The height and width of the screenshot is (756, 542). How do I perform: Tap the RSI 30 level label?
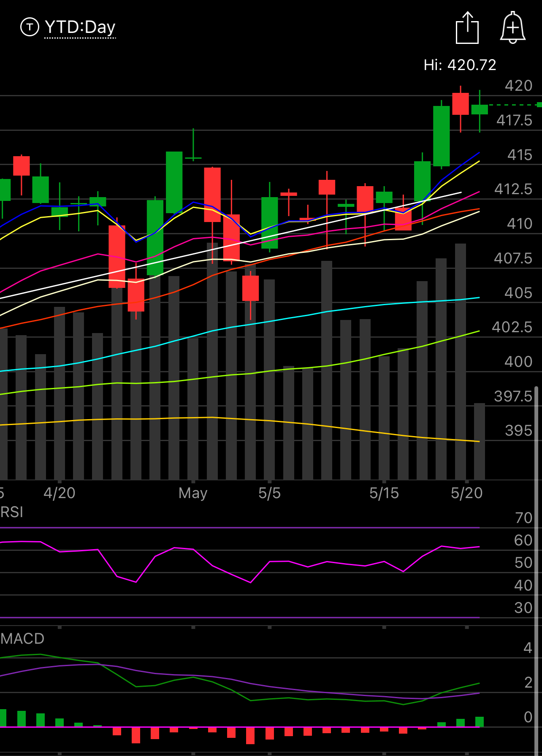[523, 608]
